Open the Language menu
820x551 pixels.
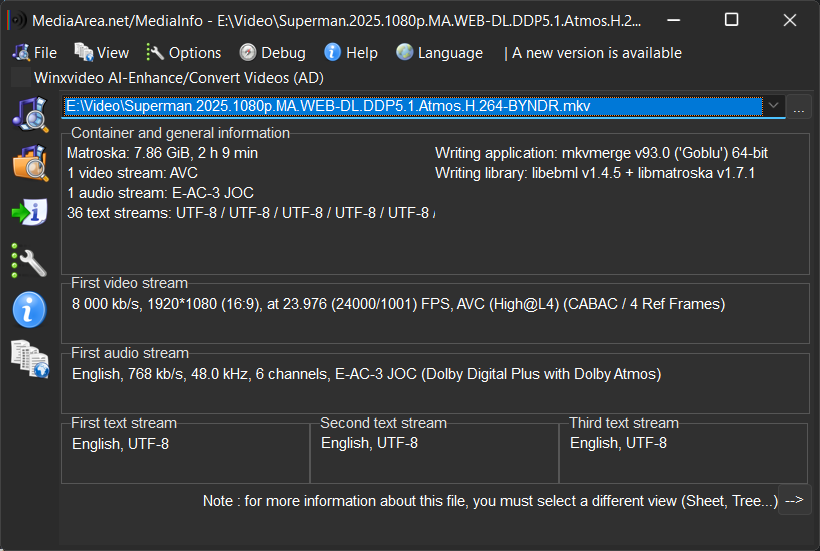(439, 53)
